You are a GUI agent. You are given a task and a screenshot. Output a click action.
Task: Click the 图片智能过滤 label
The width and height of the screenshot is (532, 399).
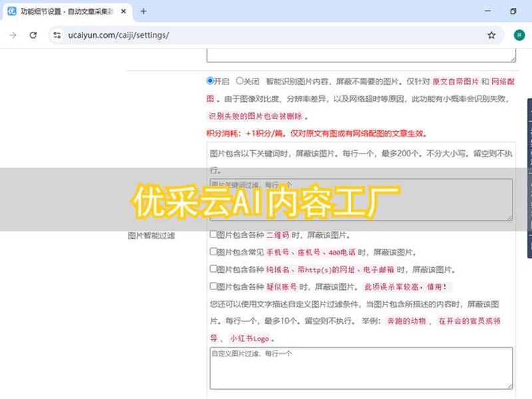coord(151,235)
